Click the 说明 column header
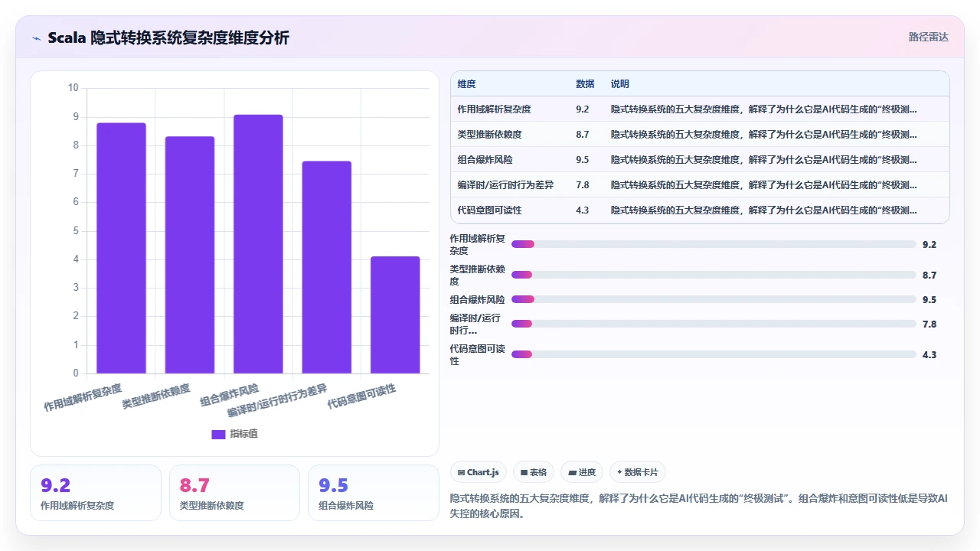980x551 pixels. coord(620,84)
